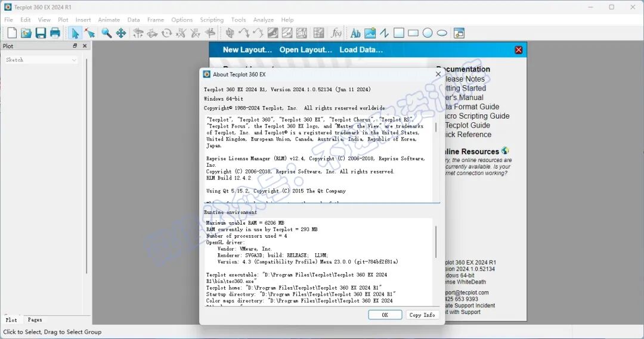The height and width of the screenshot is (339, 644).
Task: Click the Copy Info button
Action: click(x=422, y=315)
